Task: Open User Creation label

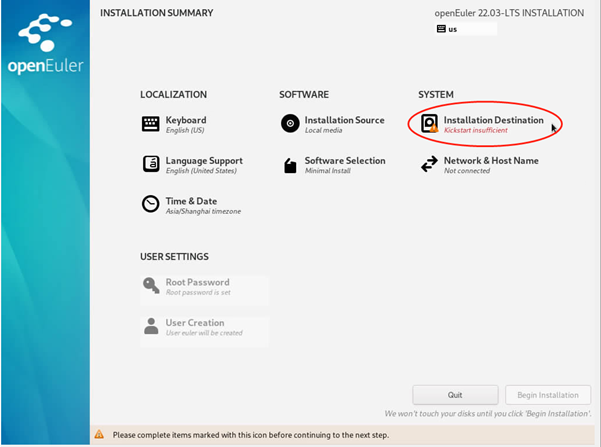Action: (195, 323)
